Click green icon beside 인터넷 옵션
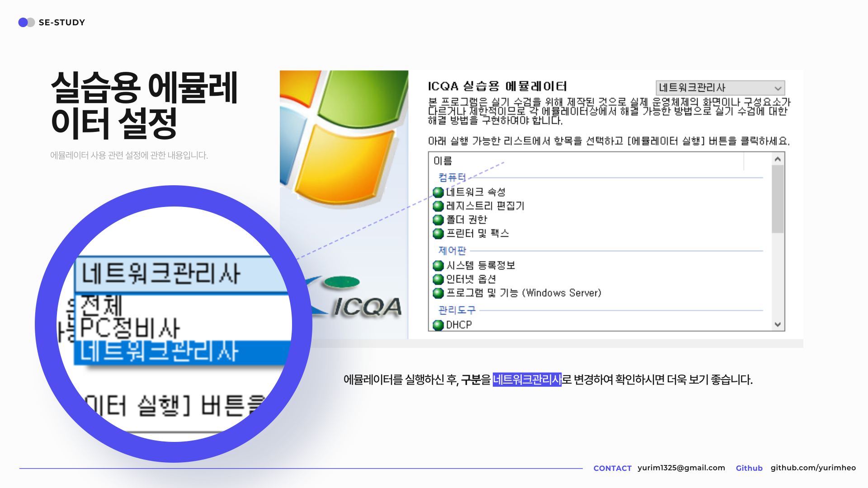 tap(438, 279)
